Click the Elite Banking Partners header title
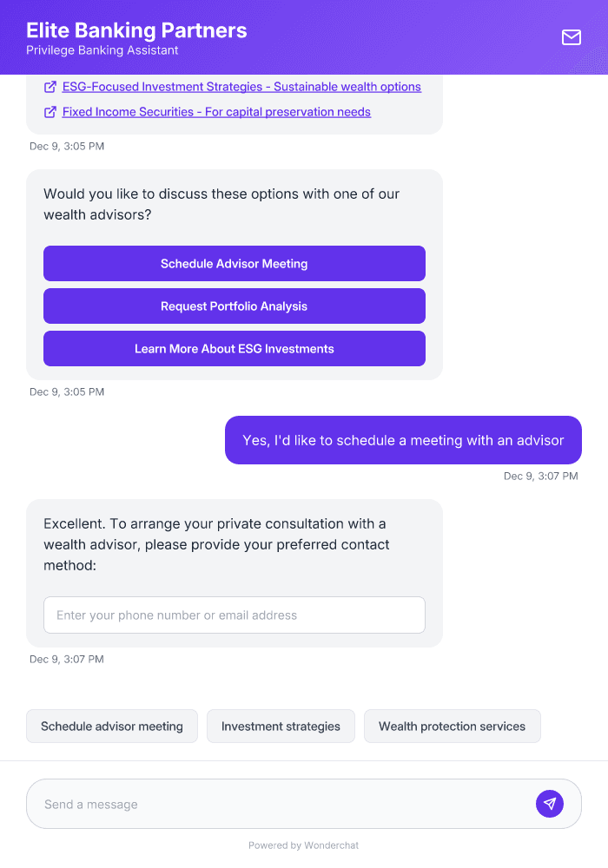This screenshot has height=868, width=608. [x=136, y=30]
